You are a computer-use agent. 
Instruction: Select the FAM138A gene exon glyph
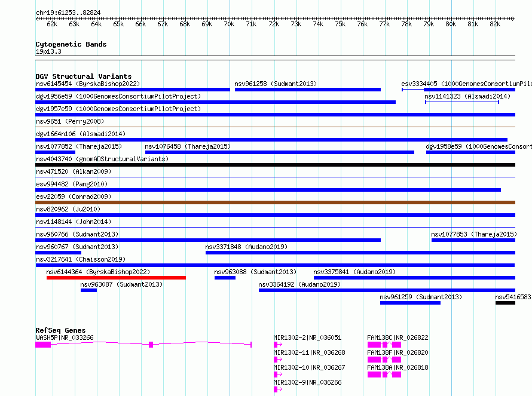pos(384,374)
